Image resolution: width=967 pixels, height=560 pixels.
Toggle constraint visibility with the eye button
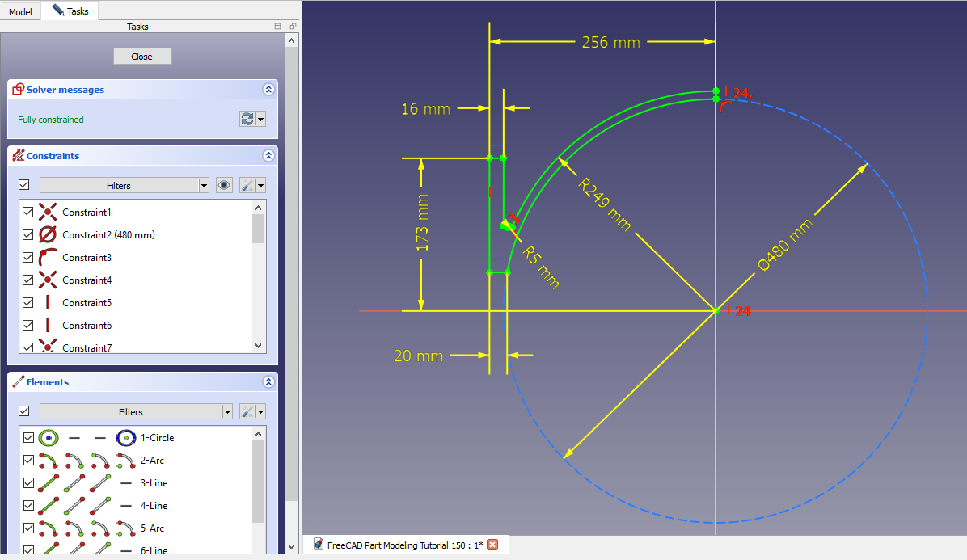click(x=225, y=185)
